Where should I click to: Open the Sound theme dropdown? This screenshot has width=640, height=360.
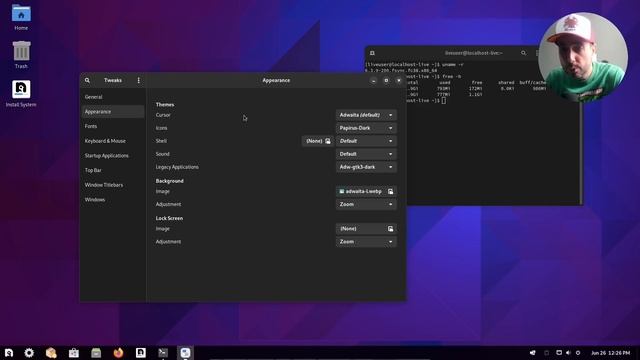point(366,154)
